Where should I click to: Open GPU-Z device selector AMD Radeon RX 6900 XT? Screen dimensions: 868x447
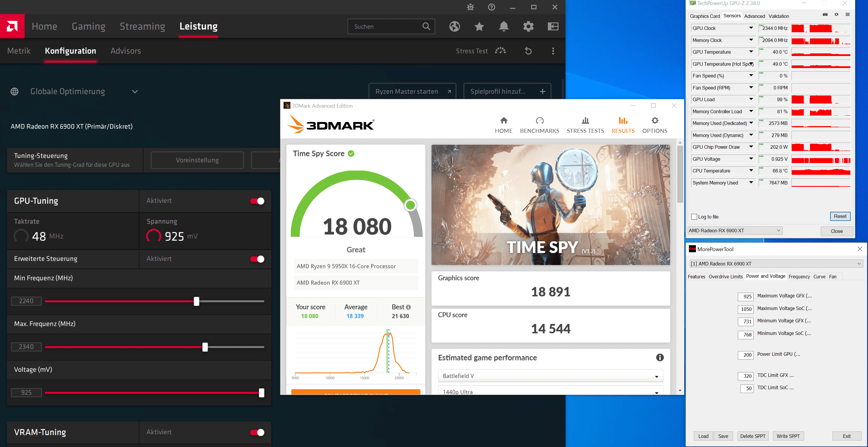coord(735,231)
